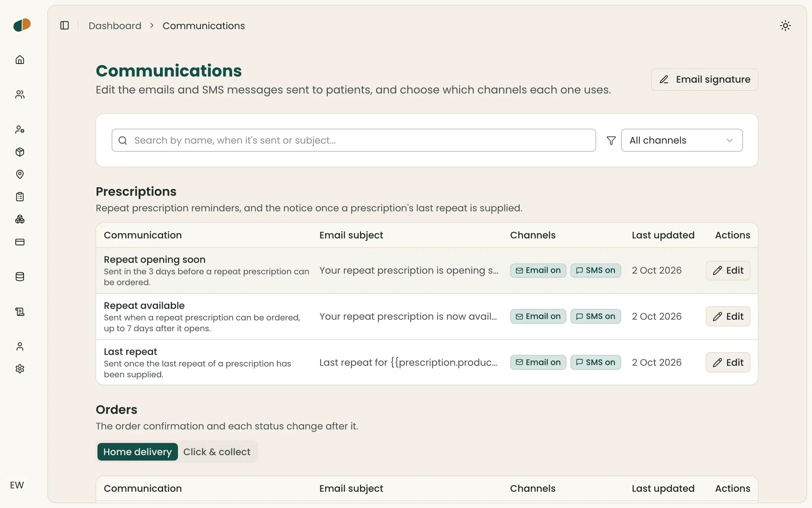Toggle Email on for Last repeat
812x508 pixels.
pyautogui.click(x=538, y=362)
